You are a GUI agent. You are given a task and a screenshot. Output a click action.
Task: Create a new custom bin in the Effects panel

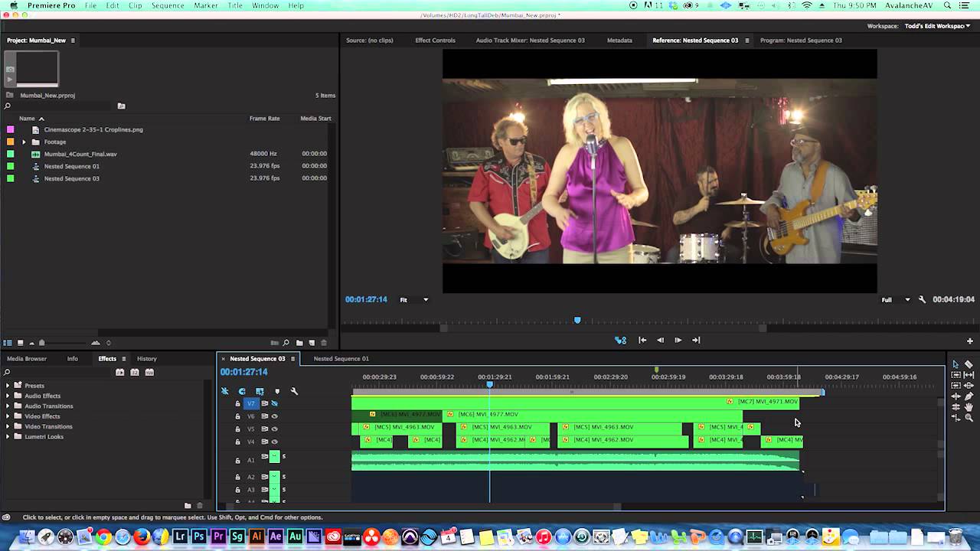click(x=188, y=505)
